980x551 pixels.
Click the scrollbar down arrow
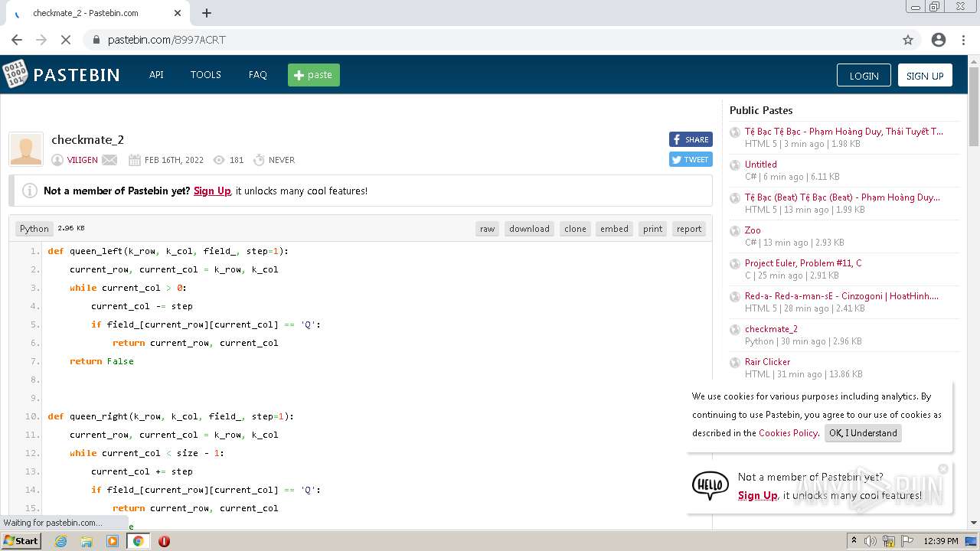973,523
